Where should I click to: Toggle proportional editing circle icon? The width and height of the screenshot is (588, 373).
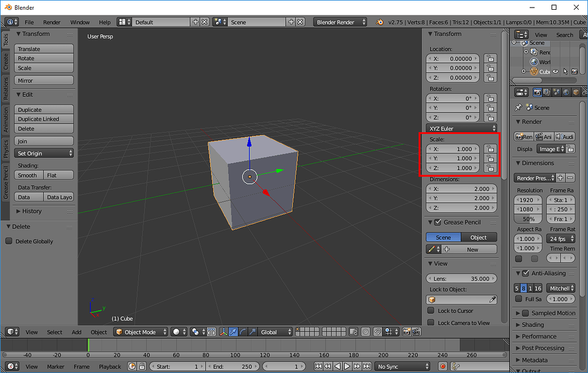[x=366, y=332]
